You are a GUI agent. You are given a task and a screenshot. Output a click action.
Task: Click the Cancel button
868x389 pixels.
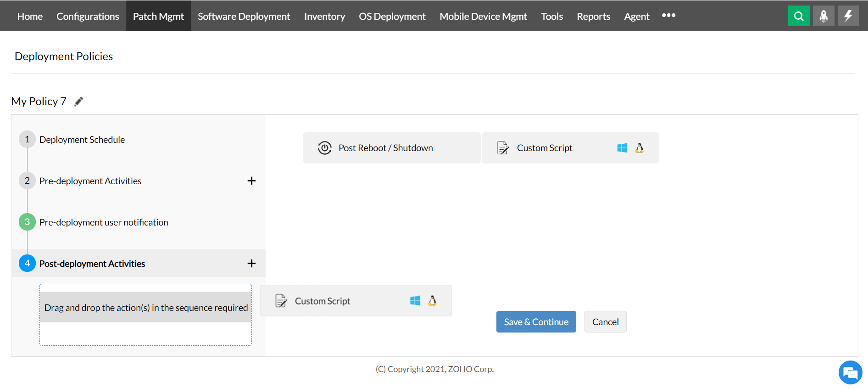pyautogui.click(x=605, y=322)
